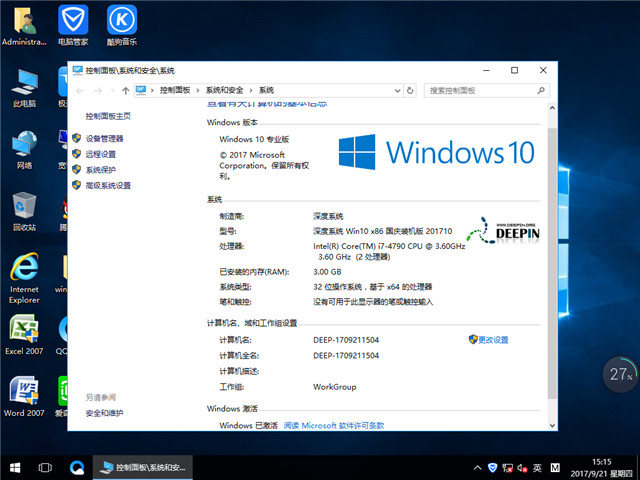Launch 电脑管家 desktop shortcut

73,25
